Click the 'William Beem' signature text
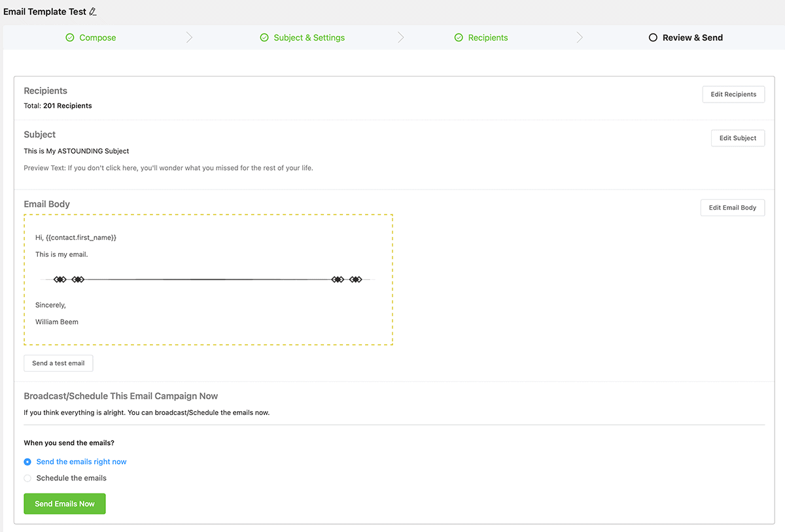Viewport: 785px width, 532px height. pyautogui.click(x=57, y=322)
